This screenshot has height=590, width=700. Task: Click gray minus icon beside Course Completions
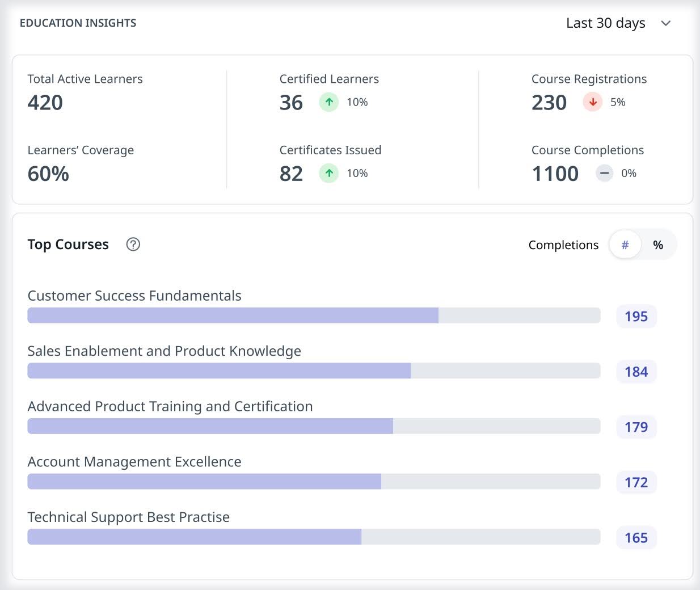604,173
